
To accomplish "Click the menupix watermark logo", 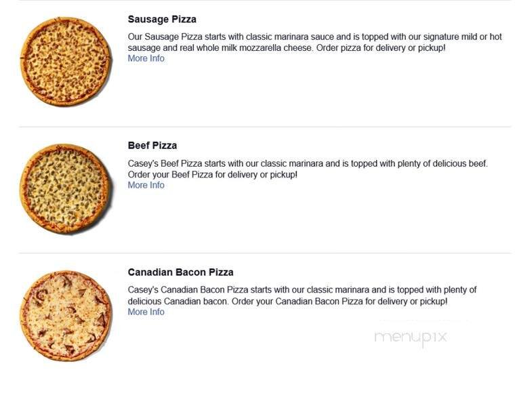I will 410,337.
